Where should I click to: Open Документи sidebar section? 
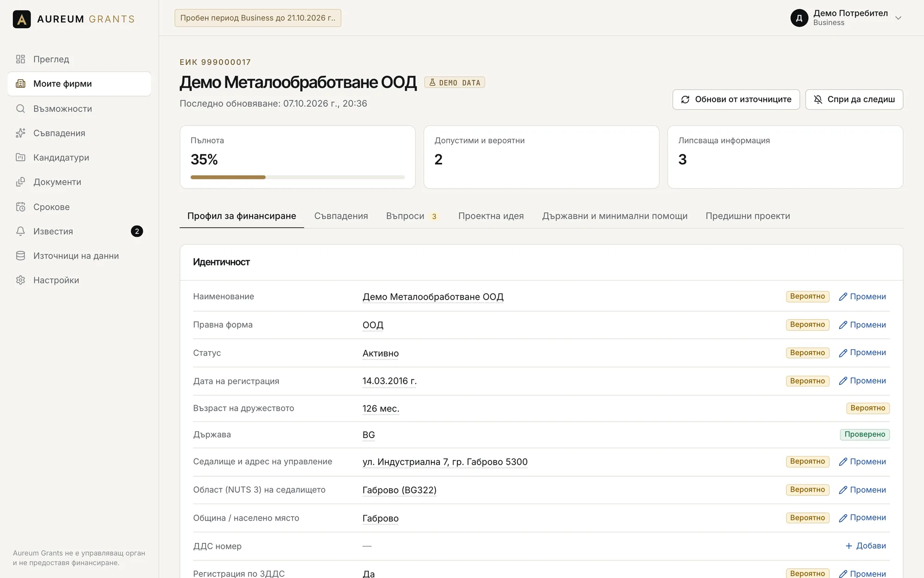[79, 182]
